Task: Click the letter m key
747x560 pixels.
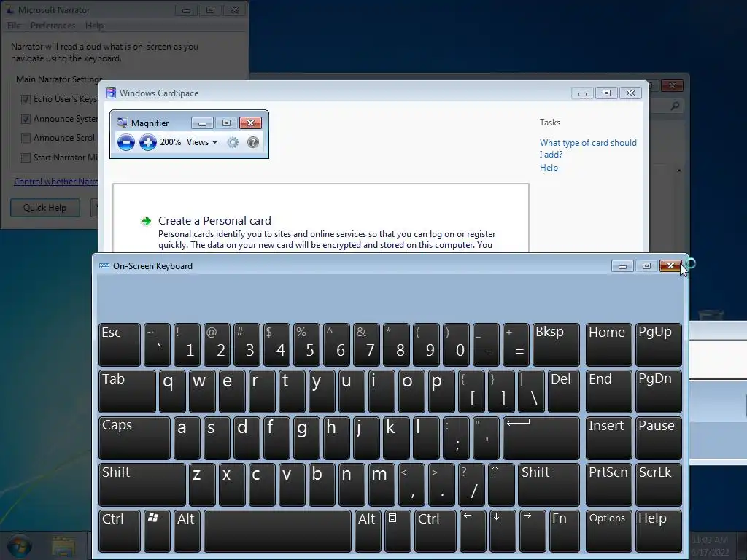Action: (x=382, y=484)
